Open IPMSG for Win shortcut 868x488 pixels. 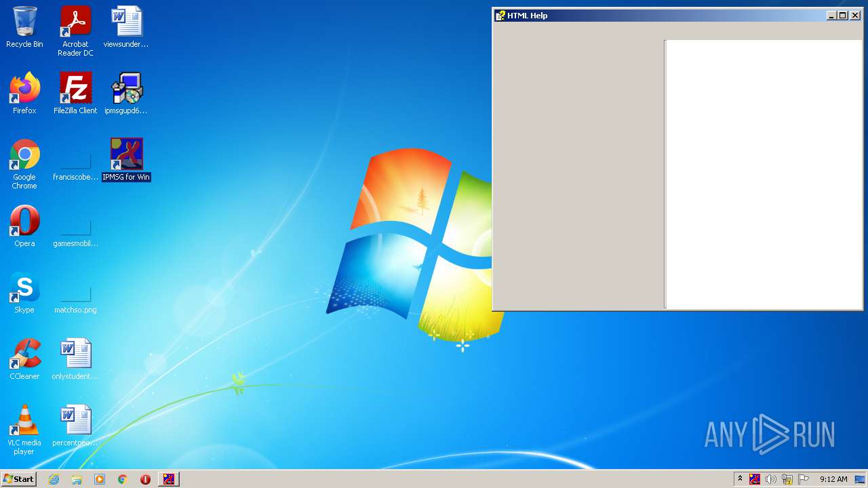click(x=126, y=160)
